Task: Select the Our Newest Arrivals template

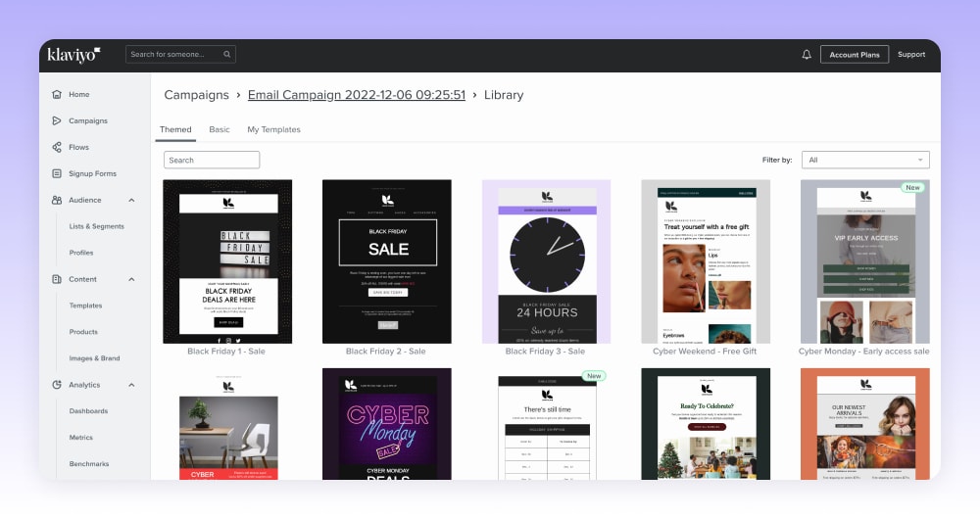Action: click(x=865, y=424)
